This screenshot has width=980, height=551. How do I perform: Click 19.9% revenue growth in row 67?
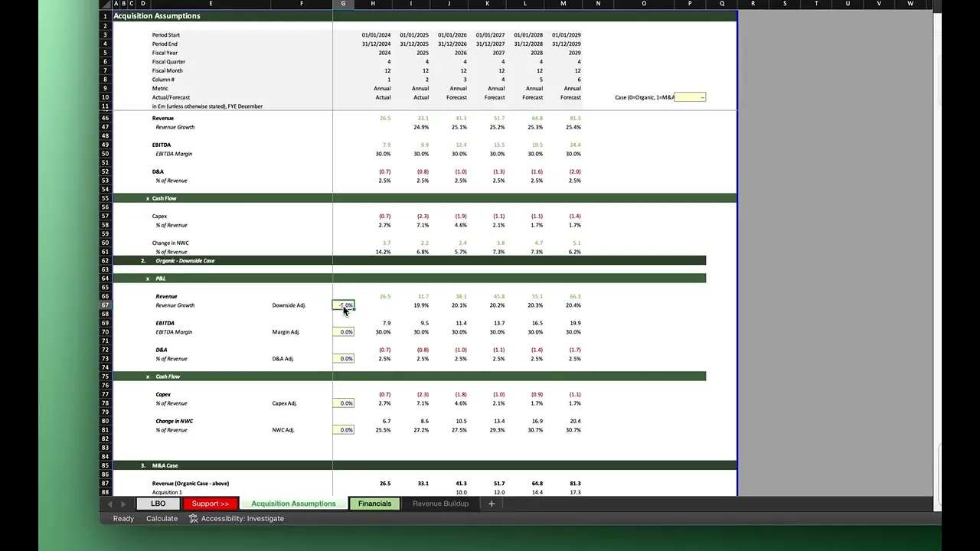tap(421, 305)
